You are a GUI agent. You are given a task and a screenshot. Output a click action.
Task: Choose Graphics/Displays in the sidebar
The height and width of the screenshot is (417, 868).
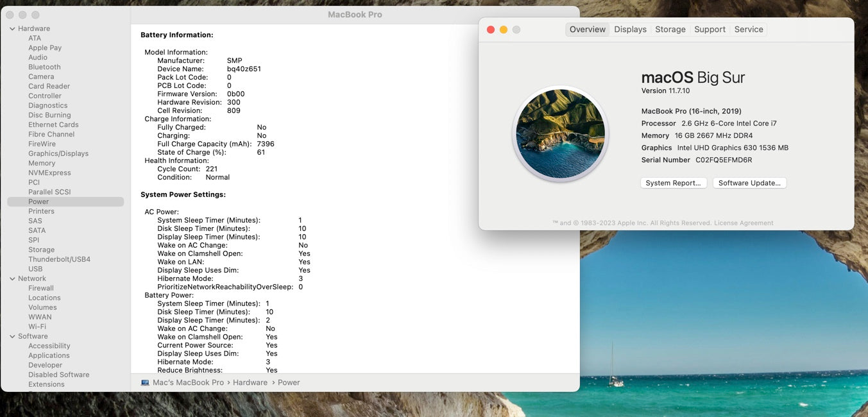click(x=58, y=153)
